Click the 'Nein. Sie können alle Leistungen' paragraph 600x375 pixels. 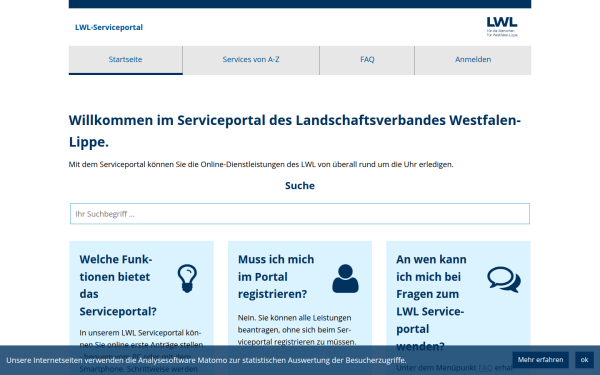[x=297, y=330]
